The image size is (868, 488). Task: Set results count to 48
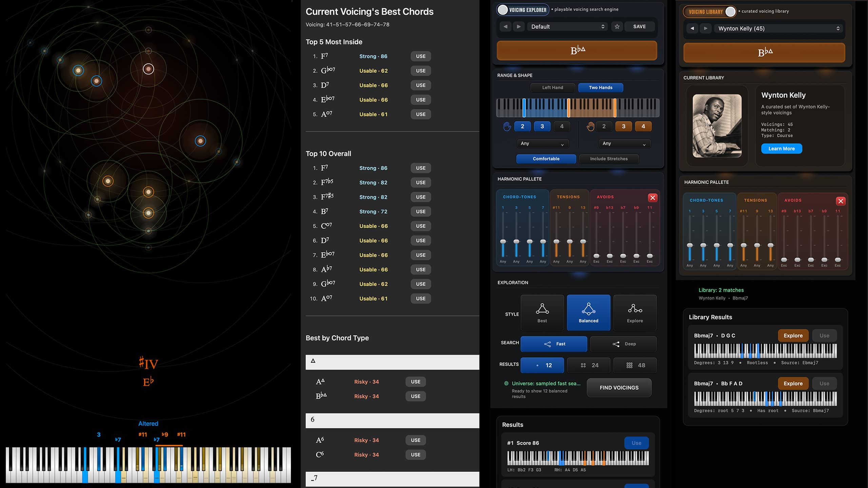point(635,365)
